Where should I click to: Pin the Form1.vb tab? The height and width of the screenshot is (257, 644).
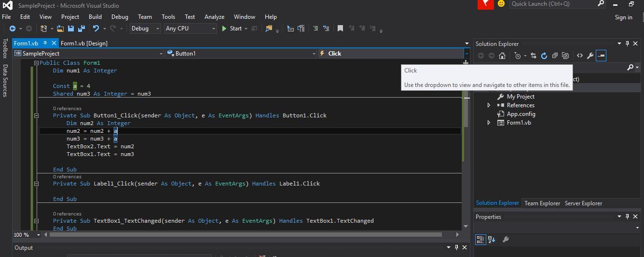(x=45, y=43)
